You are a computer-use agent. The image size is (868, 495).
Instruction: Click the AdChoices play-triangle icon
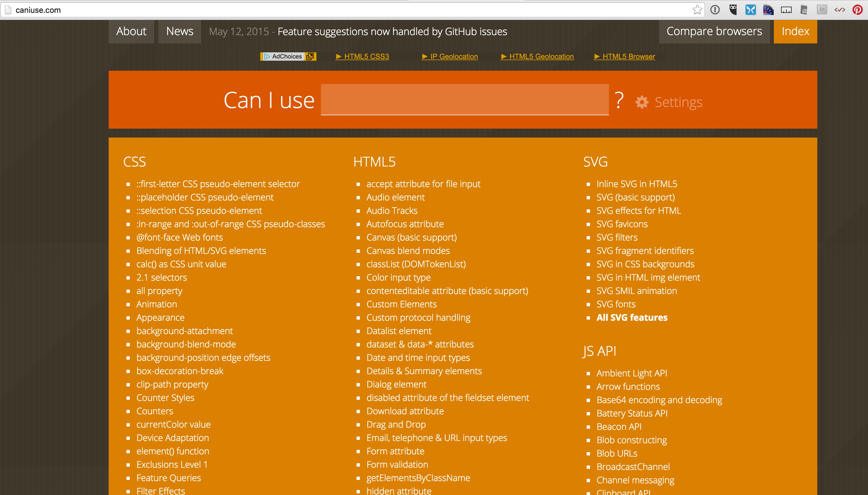tap(267, 57)
